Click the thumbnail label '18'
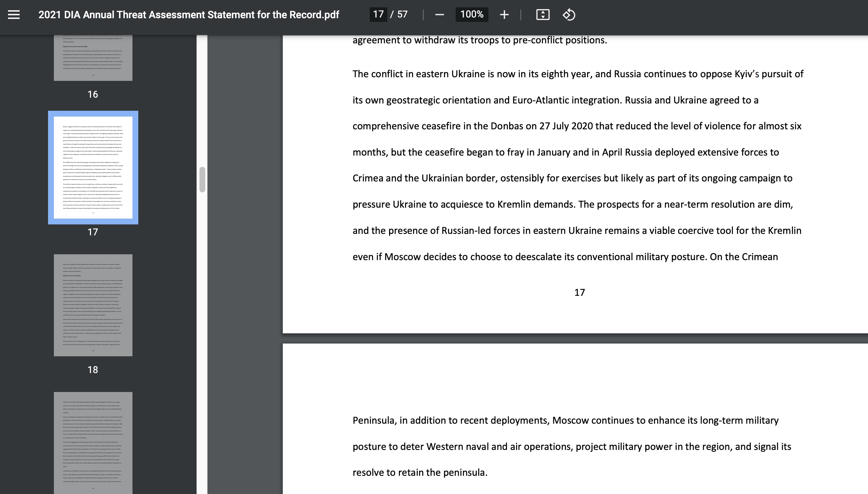This screenshot has height=494, width=868. (x=93, y=370)
